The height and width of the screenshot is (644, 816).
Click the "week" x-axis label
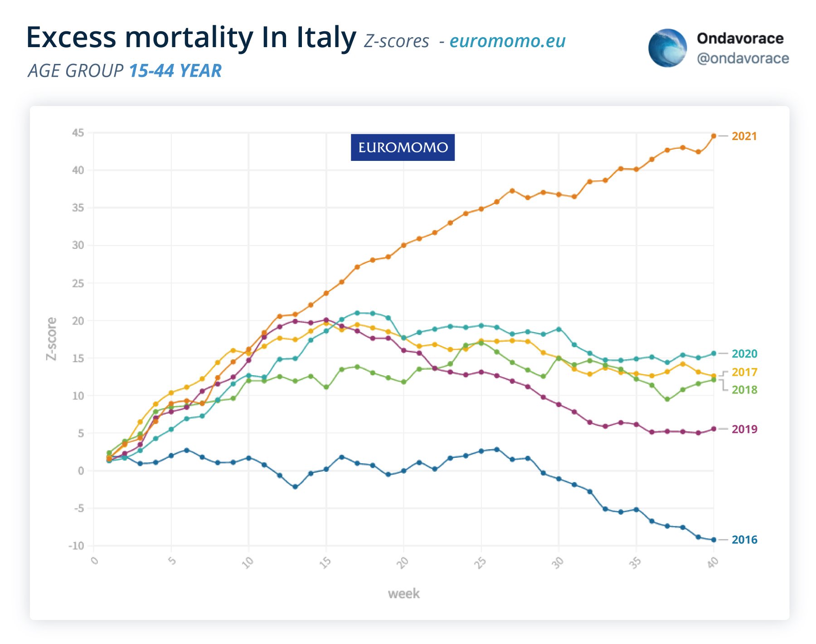[x=403, y=594]
